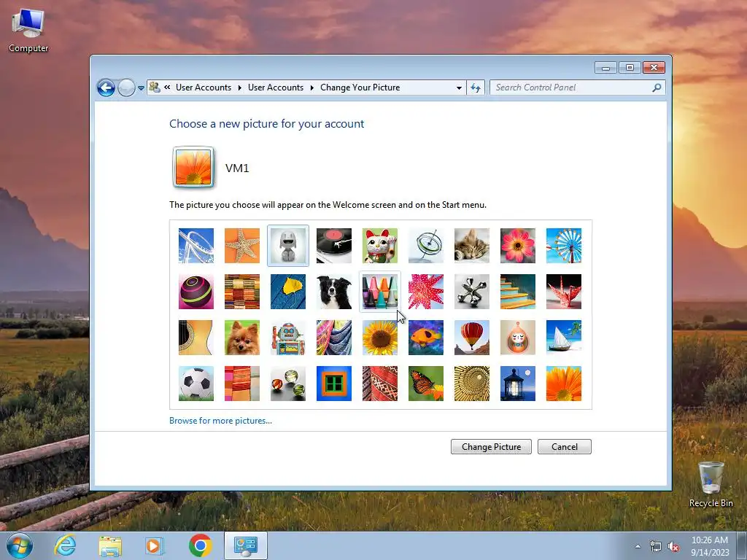747x560 pixels.
Task: Select the orange pink striped fabric picture
Action: (242, 384)
